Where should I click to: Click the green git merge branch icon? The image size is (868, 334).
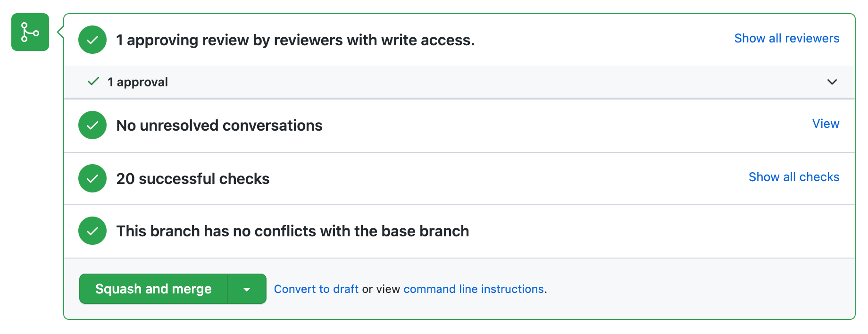[30, 32]
